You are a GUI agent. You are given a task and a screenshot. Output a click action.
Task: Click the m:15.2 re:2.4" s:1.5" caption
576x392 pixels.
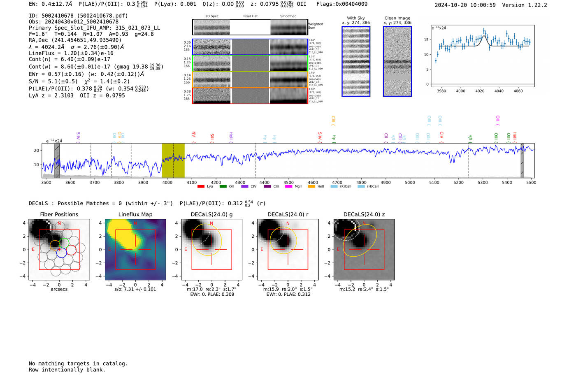(364, 289)
